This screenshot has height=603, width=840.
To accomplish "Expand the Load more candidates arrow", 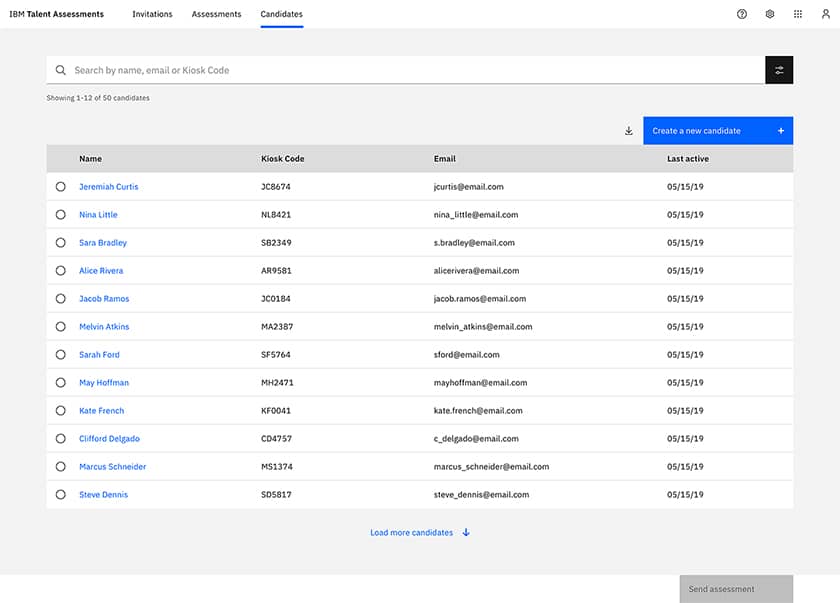I will click(465, 532).
